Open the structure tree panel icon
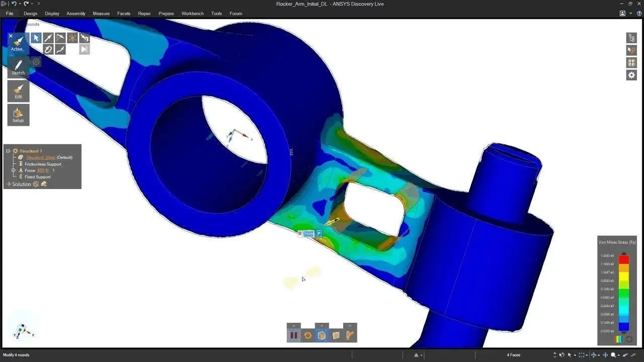 pyautogui.click(x=631, y=38)
